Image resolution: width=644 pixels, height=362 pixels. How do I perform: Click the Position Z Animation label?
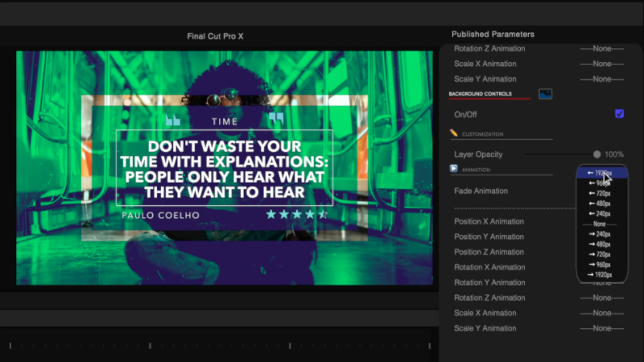[x=489, y=252]
